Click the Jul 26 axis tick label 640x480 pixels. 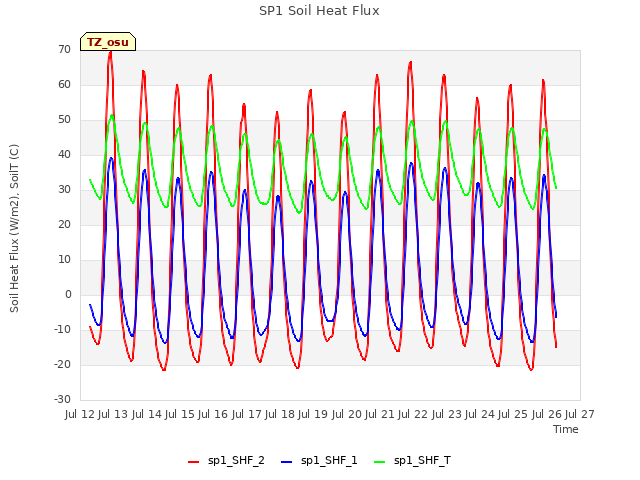547,414
